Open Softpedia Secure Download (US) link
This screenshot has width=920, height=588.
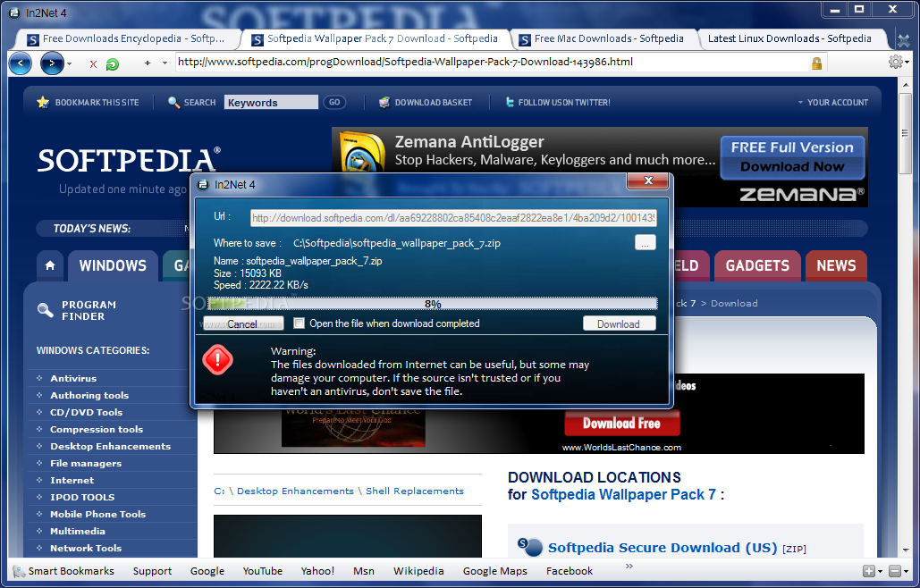[x=663, y=548]
